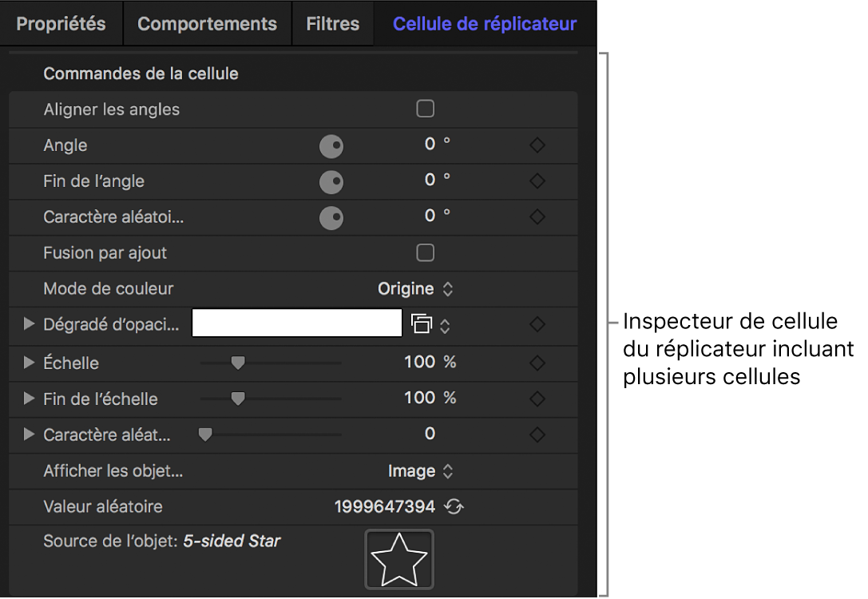Screen dimensions: 868x599
Task: Add keyframe for Fin de l'échelle
Action: [537, 399]
